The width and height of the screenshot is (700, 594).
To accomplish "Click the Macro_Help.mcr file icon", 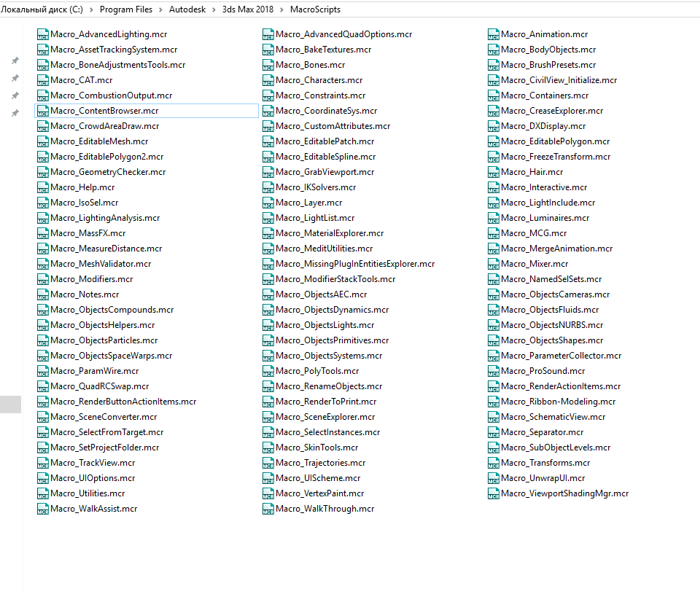I will tap(43, 187).
